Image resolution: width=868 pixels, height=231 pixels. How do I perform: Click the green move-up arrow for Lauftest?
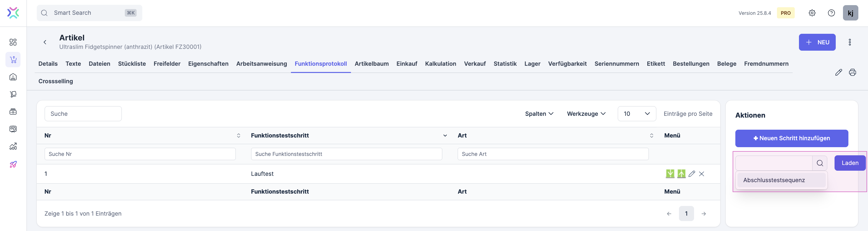coord(681,174)
